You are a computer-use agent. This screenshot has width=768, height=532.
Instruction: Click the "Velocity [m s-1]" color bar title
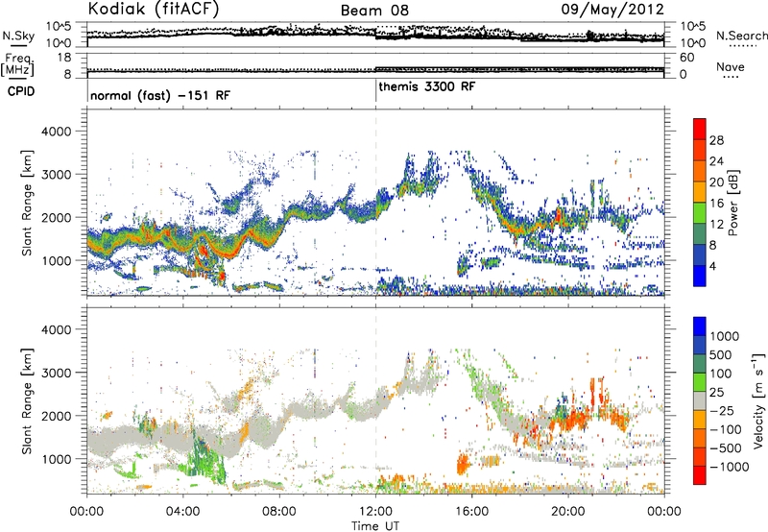[x=758, y=400]
